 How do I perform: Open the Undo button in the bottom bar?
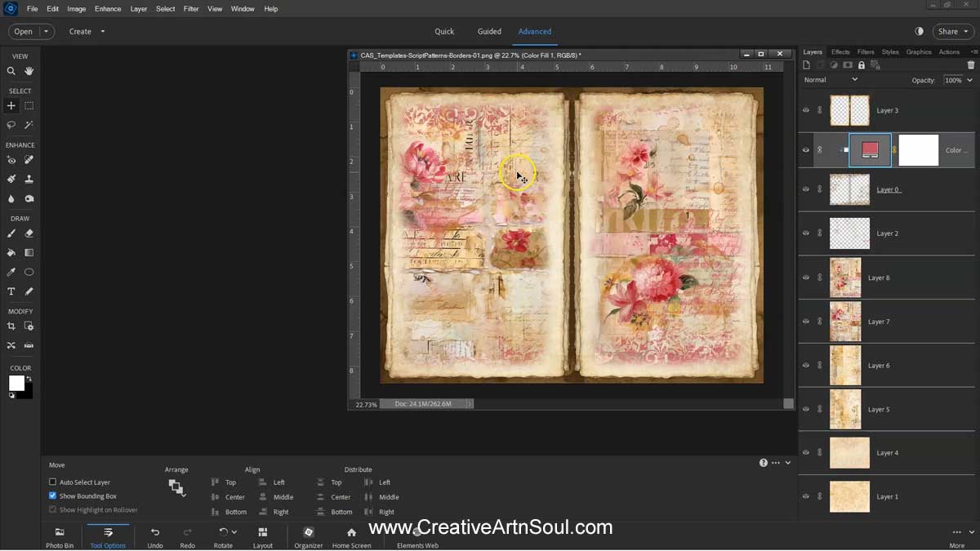click(154, 537)
